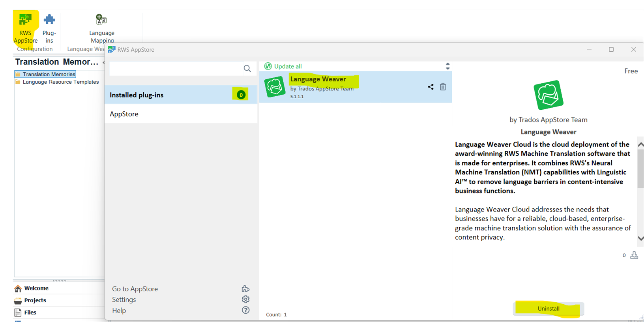Click the Settings gear icon

(245, 299)
